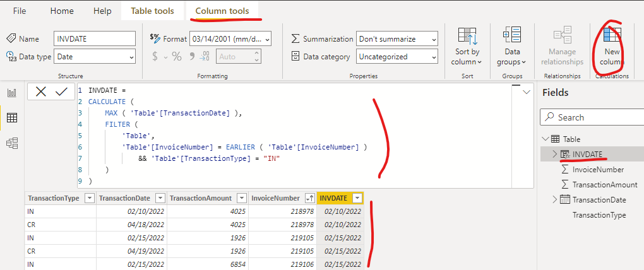The width and height of the screenshot is (644, 270).
Task: Open the InvoiceNumber column filter dropdown
Action: [x=309, y=199]
